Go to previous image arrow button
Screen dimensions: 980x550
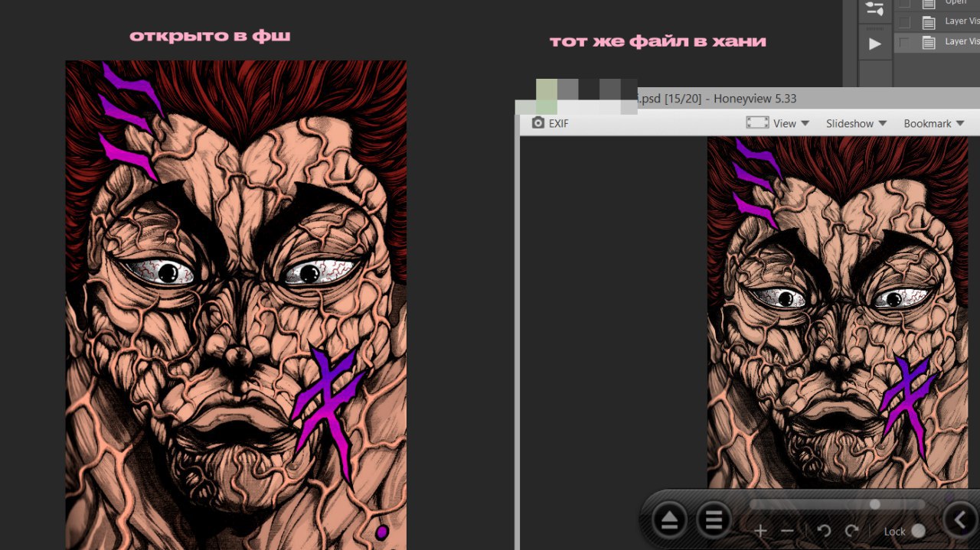click(960, 521)
